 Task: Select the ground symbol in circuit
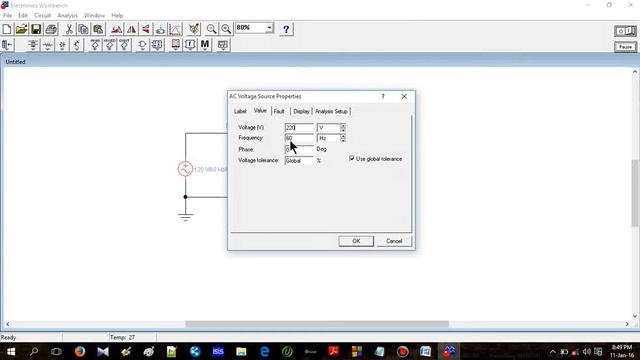[185, 216]
